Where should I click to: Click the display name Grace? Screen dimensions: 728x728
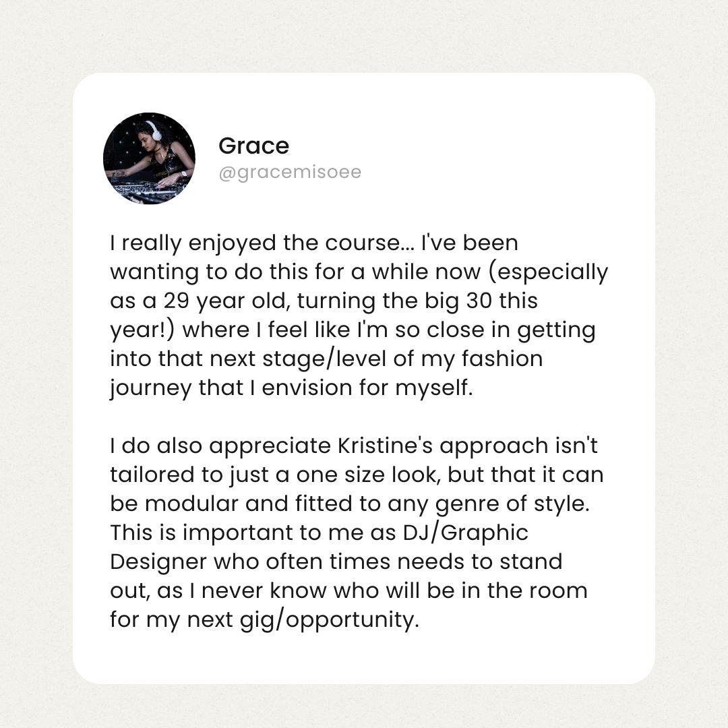tap(253, 146)
